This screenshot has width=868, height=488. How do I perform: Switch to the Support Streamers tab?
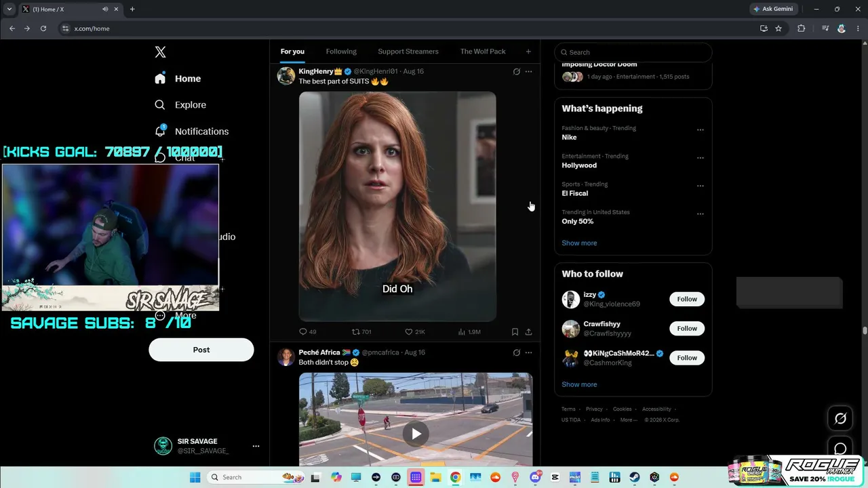[x=408, y=52]
